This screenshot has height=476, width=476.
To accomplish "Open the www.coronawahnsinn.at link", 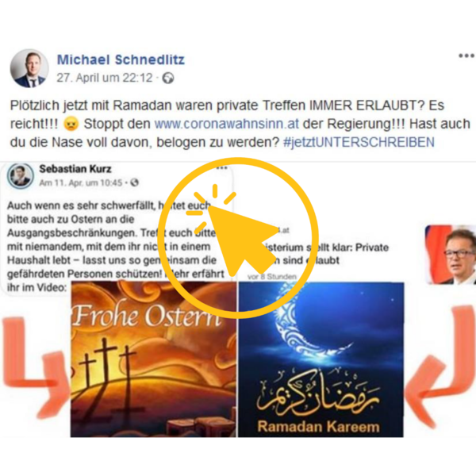I will pyautogui.click(x=226, y=124).
